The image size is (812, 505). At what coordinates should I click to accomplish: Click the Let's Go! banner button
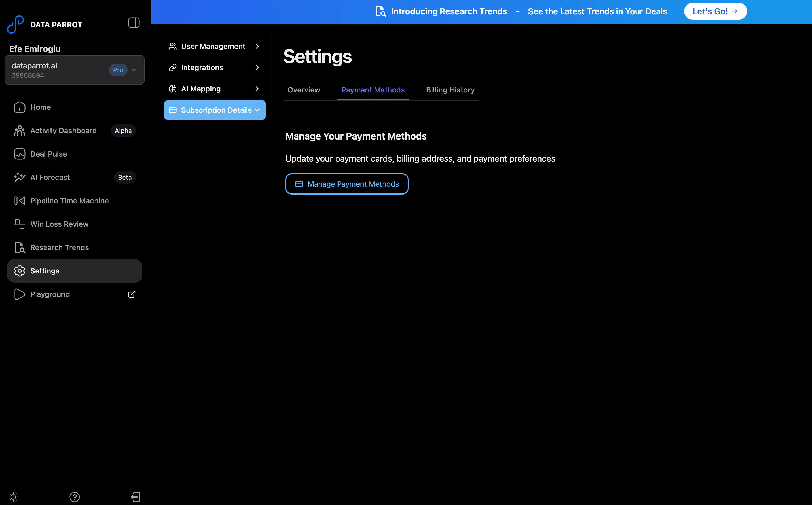pyautogui.click(x=715, y=11)
